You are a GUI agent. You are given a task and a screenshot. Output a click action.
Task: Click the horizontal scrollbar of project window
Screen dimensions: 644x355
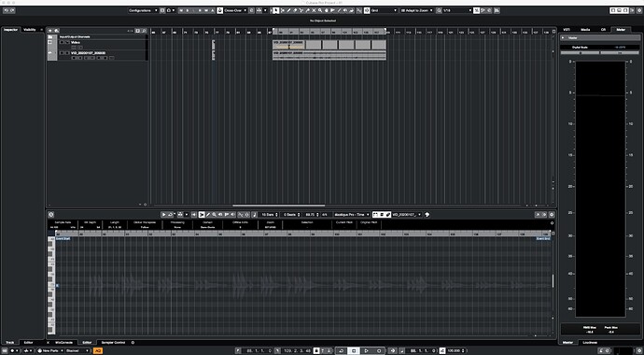point(278,205)
